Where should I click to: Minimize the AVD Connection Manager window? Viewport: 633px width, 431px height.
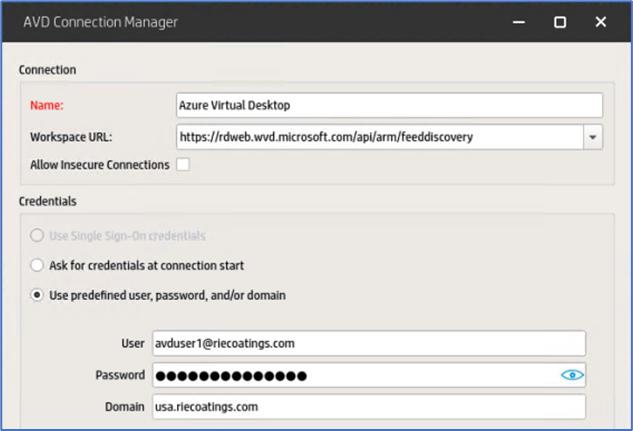point(519,22)
